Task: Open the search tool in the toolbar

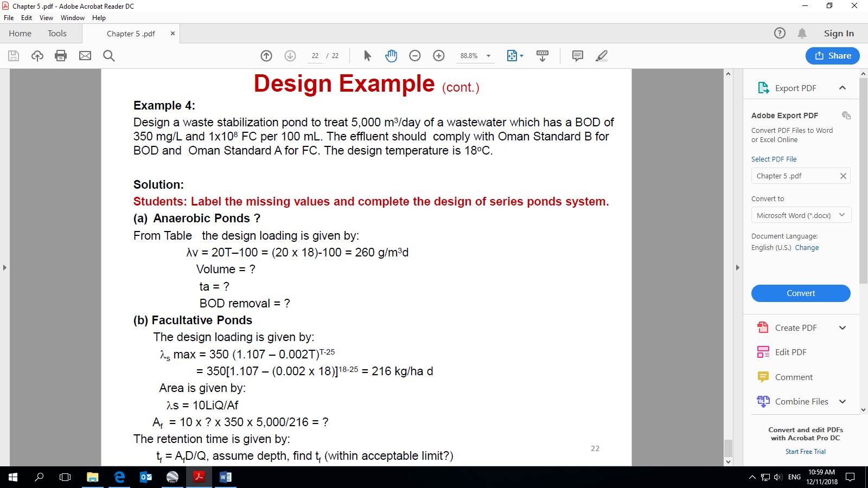Action: [108, 56]
